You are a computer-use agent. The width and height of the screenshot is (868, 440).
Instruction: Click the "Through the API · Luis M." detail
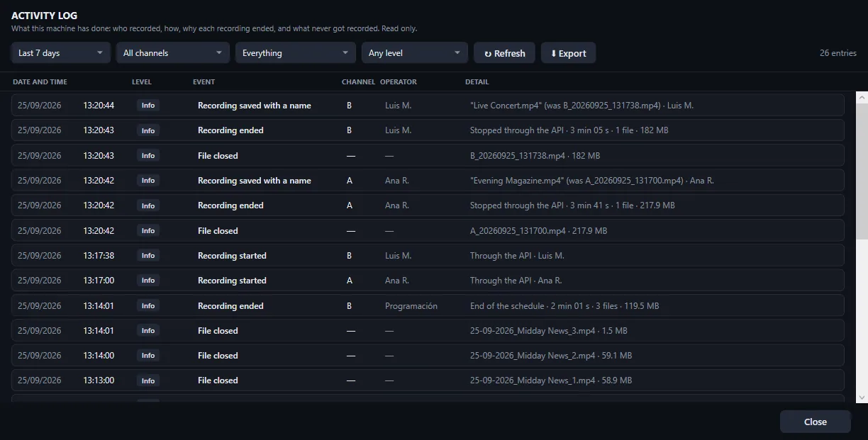point(517,256)
